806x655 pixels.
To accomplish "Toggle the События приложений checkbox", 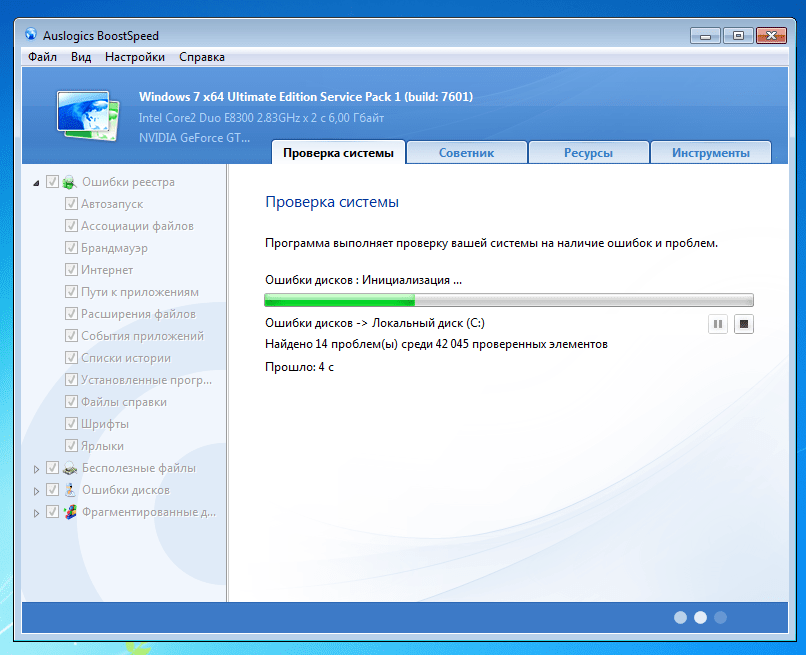I will pos(71,336).
